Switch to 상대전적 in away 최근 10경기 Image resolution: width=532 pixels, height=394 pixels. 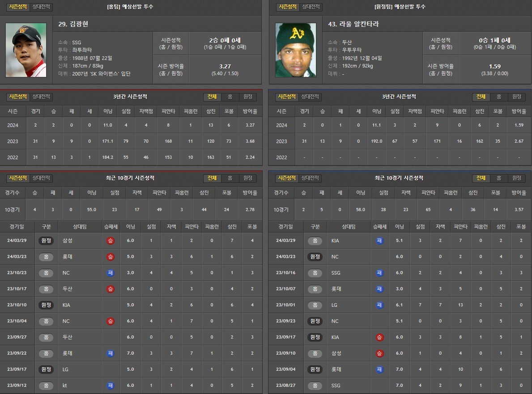click(310, 178)
